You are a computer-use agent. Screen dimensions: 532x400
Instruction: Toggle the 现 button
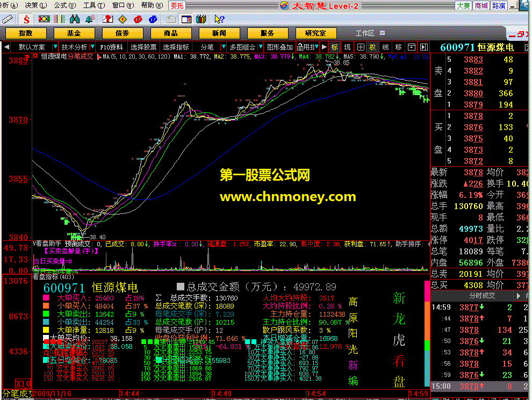[x=348, y=47]
